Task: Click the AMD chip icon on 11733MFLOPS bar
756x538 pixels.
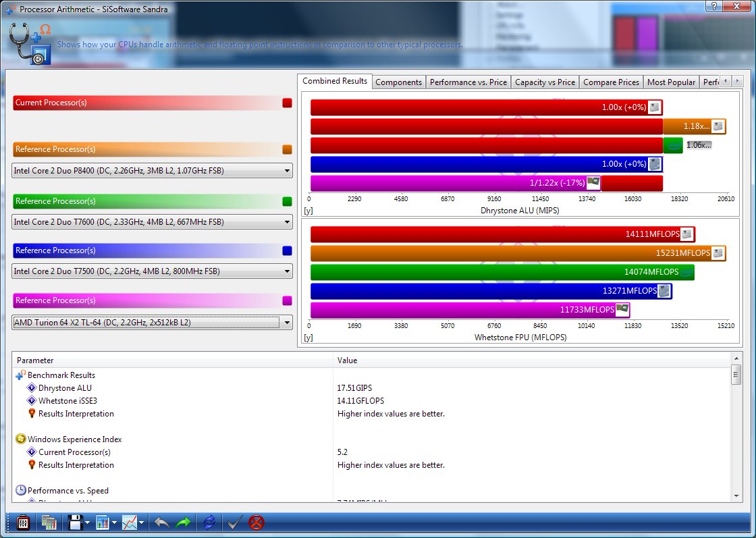Action: pos(622,309)
